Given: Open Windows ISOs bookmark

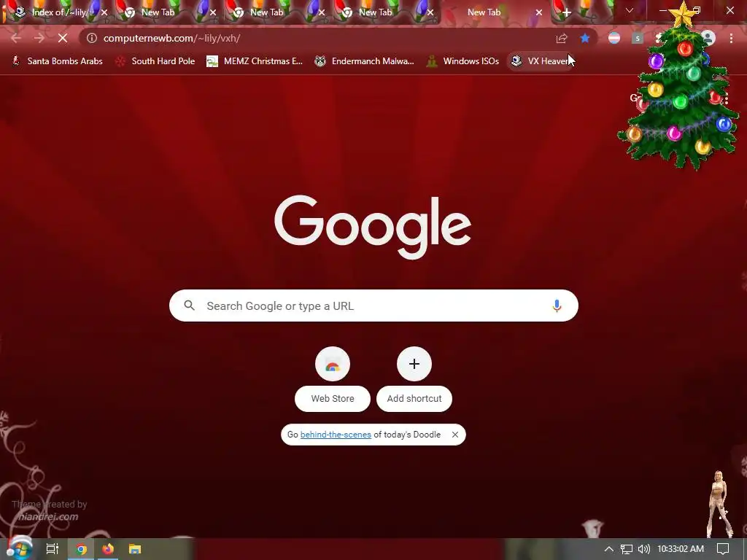Looking at the screenshot, I should coord(462,61).
